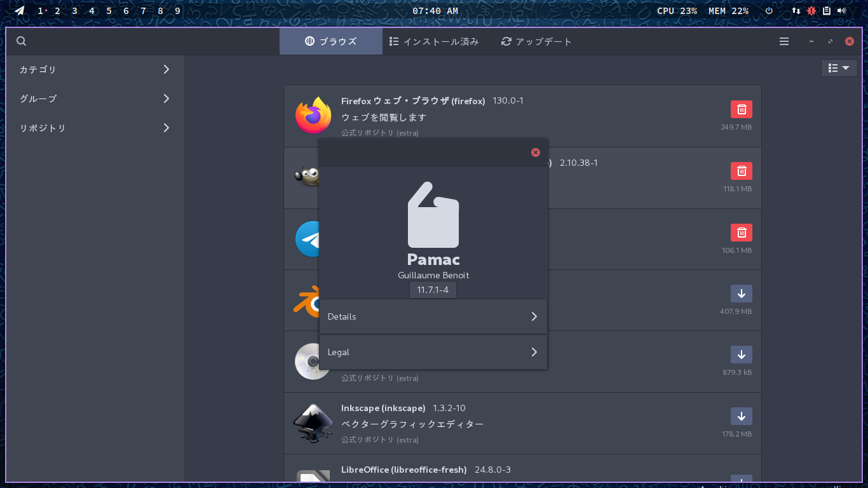
Task: Expand the カテゴリ sidebar entry
Action: tap(95, 69)
